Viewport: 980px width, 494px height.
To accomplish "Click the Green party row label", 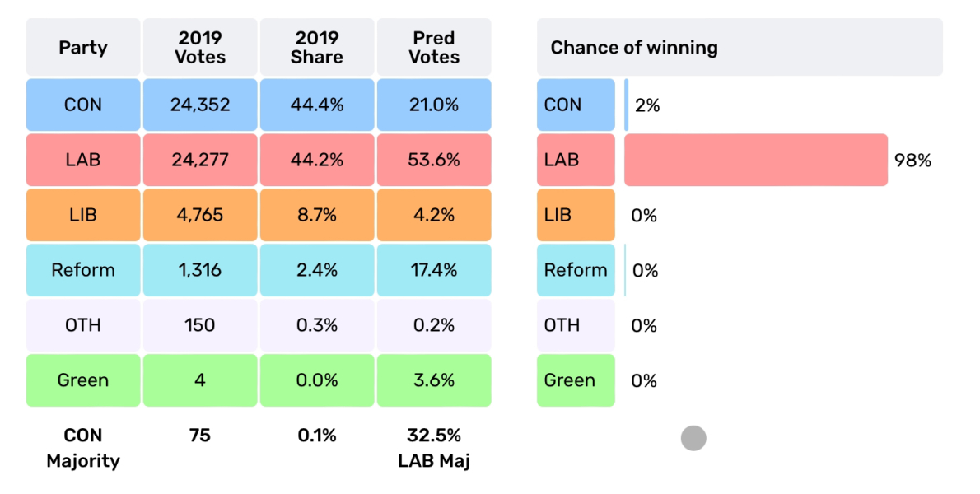I will (x=83, y=380).
